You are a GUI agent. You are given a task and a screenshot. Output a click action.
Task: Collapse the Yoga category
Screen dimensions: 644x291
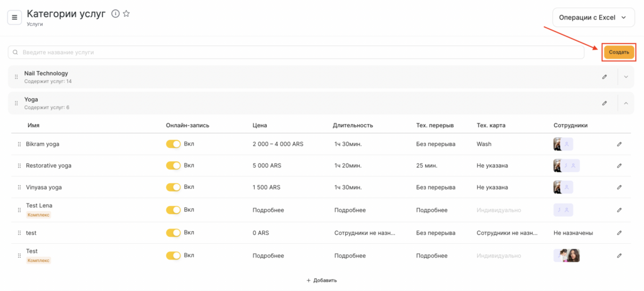pos(626,103)
